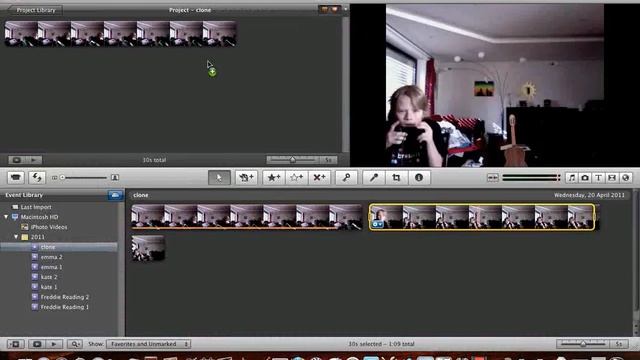This screenshot has height=360, width=640.
Task: Select Macintosh HD in Event Library
Action: (x=40, y=217)
